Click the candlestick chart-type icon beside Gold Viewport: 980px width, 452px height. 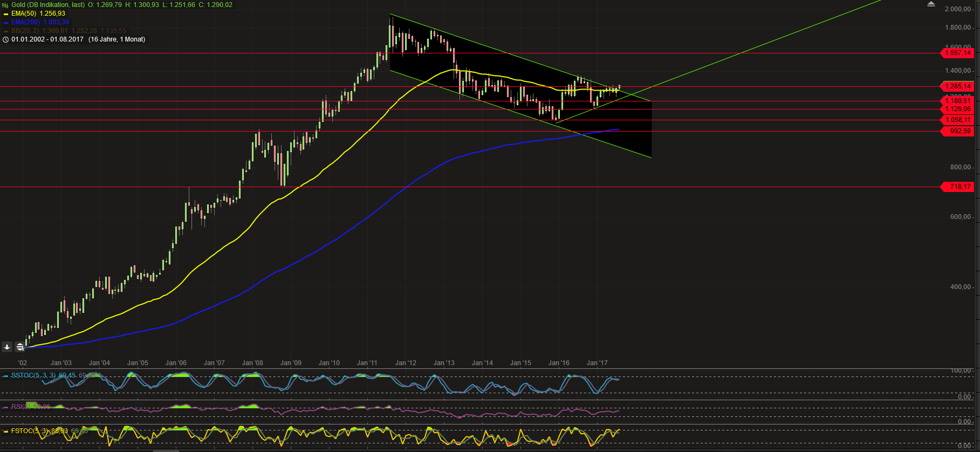[x=5, y=5]
